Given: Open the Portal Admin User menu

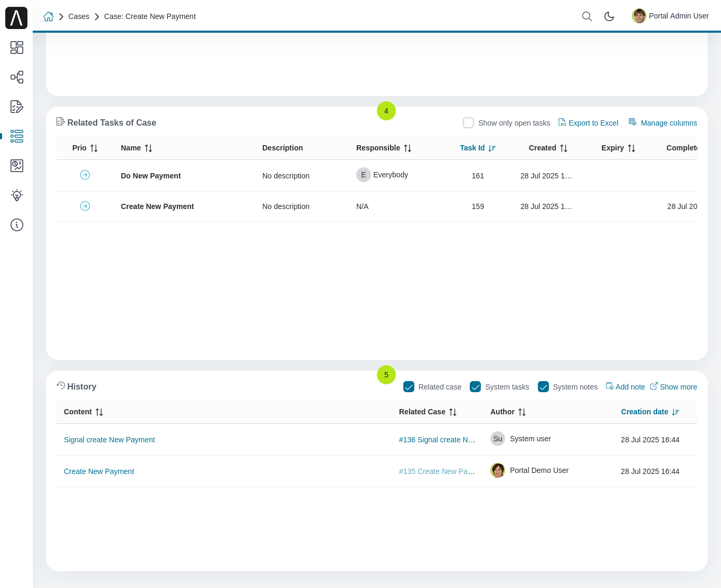Looking at the screenshot, I should [x=670, y=16].
